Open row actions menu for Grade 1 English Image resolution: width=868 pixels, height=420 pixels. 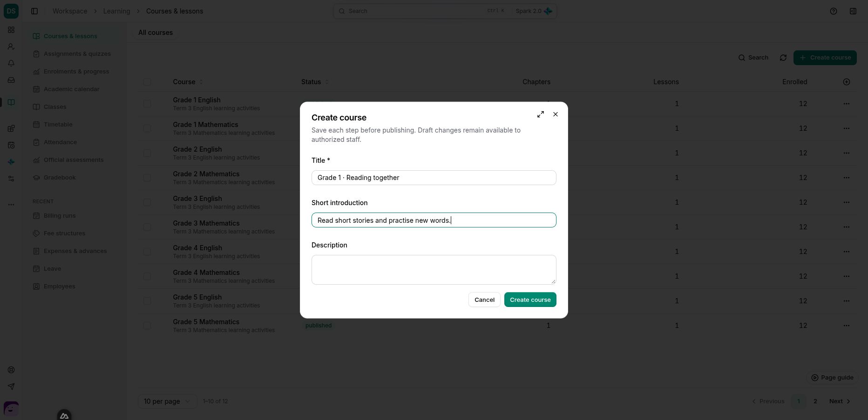(847, 104)
